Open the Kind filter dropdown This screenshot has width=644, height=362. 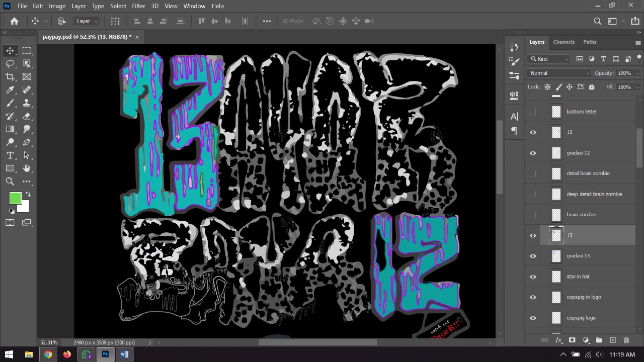tap(549, 59)
